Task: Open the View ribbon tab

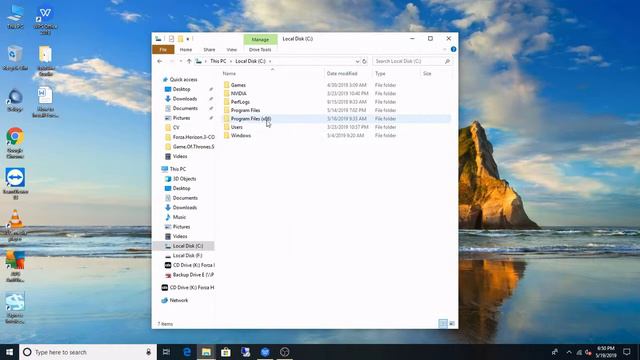Action: click(x=231, y=49)
